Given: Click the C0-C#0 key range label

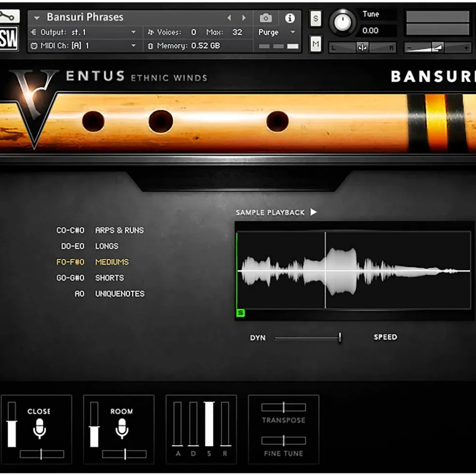Looking at the screenshot, I should [71, 230].
